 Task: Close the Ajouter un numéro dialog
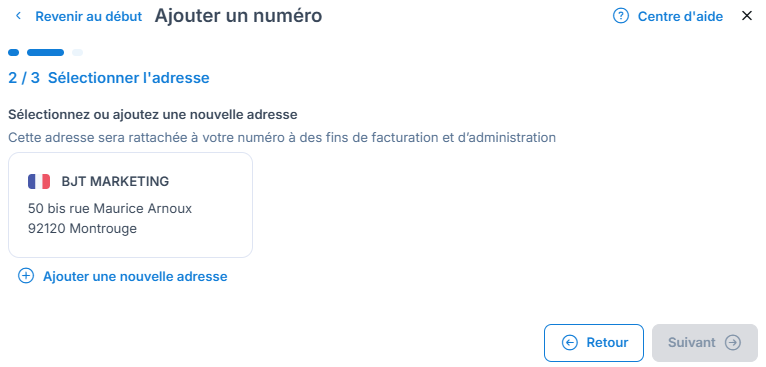point(746,16)
